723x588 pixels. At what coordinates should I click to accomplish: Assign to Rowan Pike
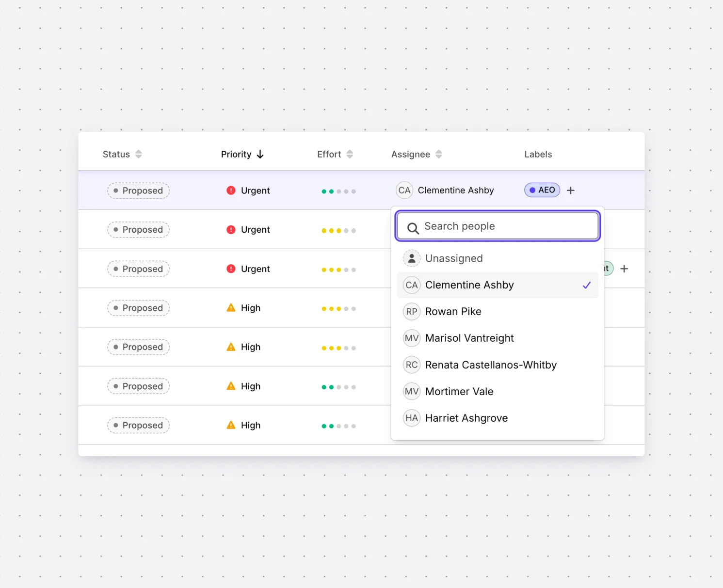(x=498, y=312)
